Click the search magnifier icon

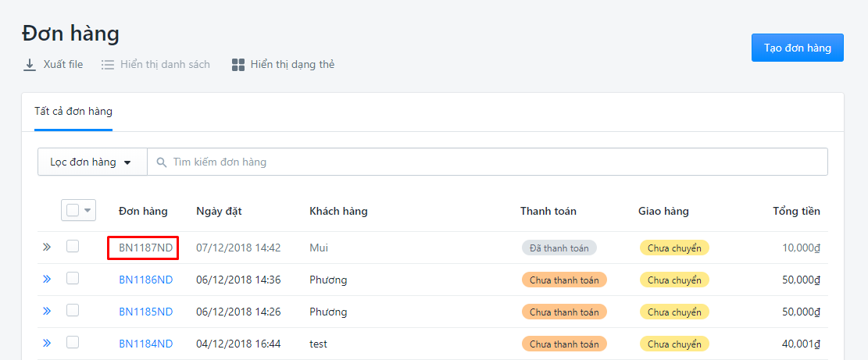pos(162,162)
